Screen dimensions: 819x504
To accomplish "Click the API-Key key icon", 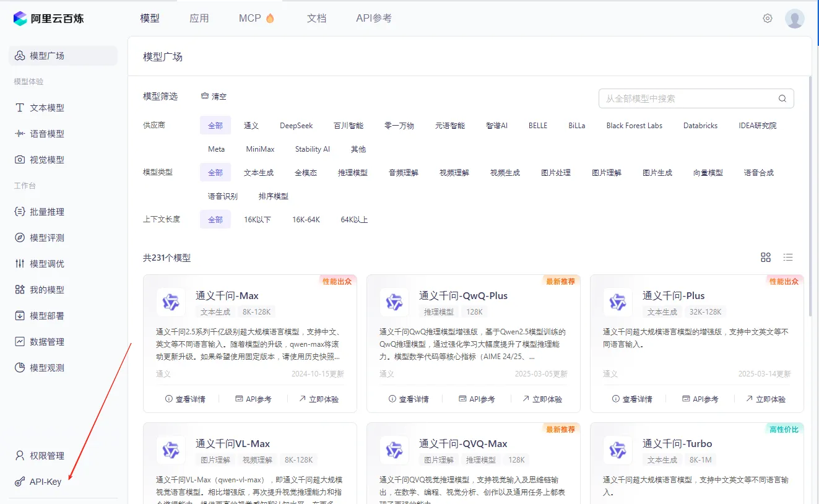I will 20,482.
